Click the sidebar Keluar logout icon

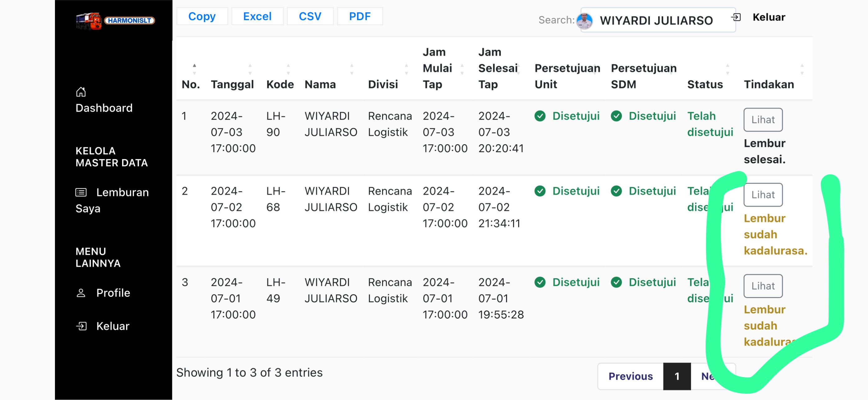tap(81, 326)
